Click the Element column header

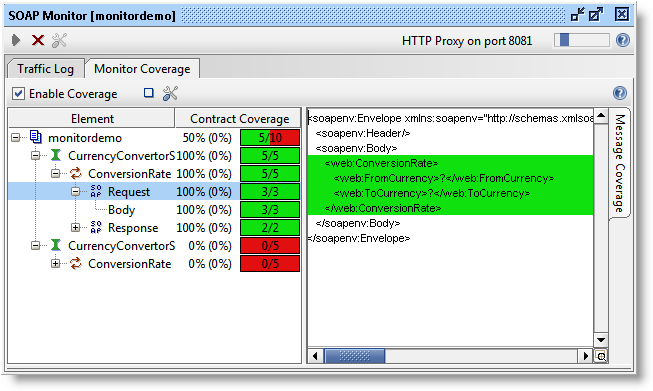92,119
